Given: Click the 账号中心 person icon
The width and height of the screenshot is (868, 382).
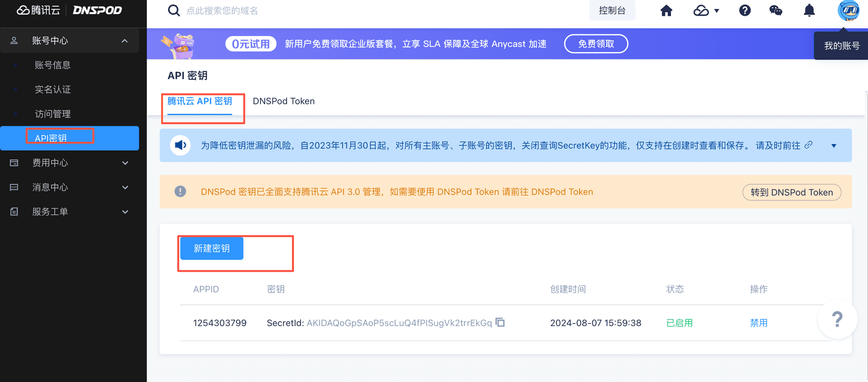Looking at the screenshot, I should tap(14, 41).
